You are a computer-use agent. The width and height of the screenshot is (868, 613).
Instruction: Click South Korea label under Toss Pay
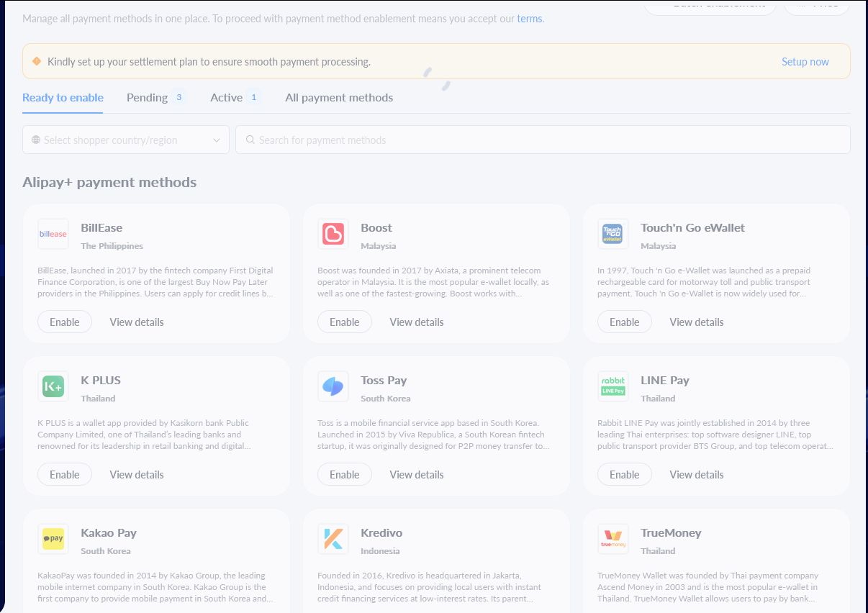[x=386, y=399]
